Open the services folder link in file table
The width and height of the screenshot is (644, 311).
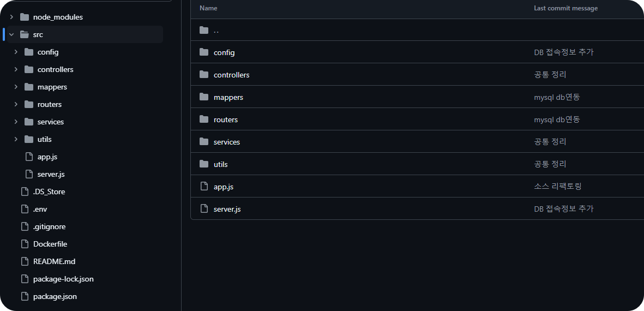(x=227, y=142)
